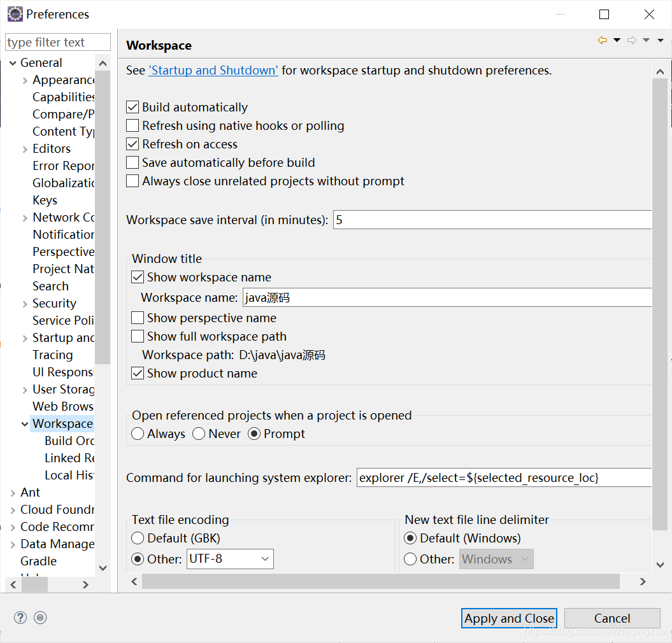Viewport: 672px width, 643px height.
Task: Expand the Code Recommenders node
Action: pos(13,527)
